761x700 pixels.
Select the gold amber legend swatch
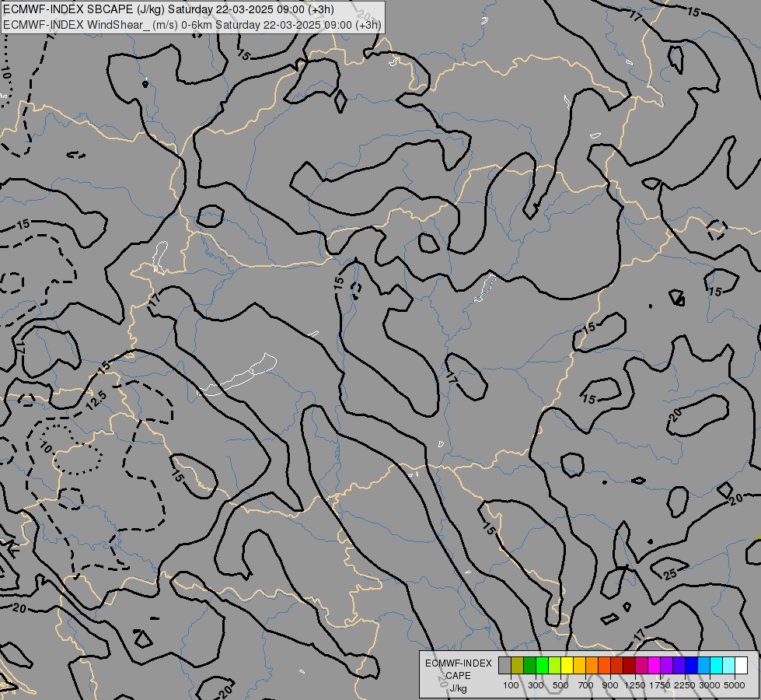[579, 665]
